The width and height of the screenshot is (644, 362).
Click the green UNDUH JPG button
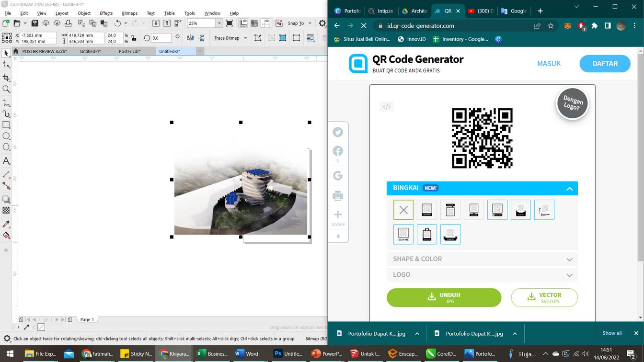coord(444,297)
